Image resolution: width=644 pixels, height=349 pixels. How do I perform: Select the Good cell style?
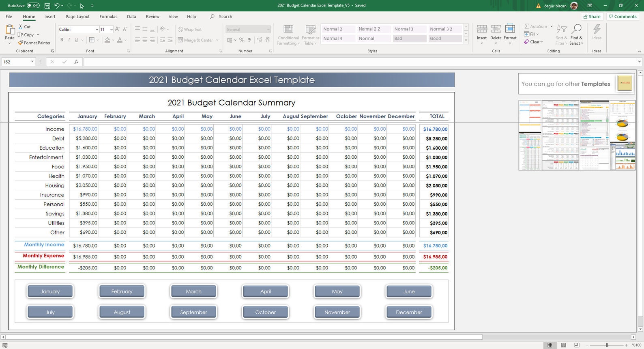pyautogui.click(x=445, y=39)
